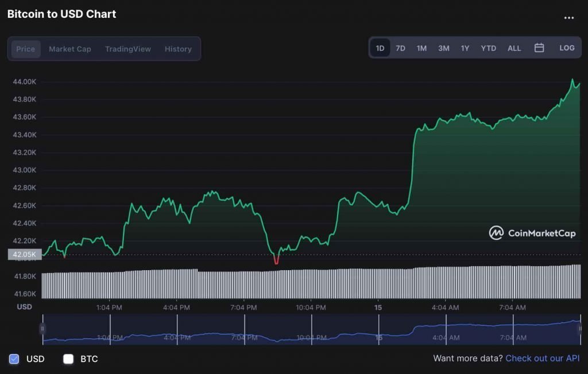Click the right handle of range slider

click(581, 329)
